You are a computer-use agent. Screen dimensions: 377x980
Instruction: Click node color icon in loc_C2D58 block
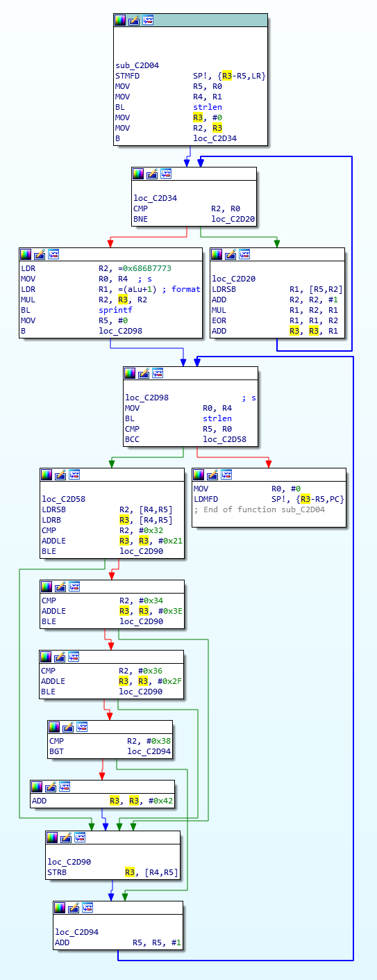[x=47, y=475]
